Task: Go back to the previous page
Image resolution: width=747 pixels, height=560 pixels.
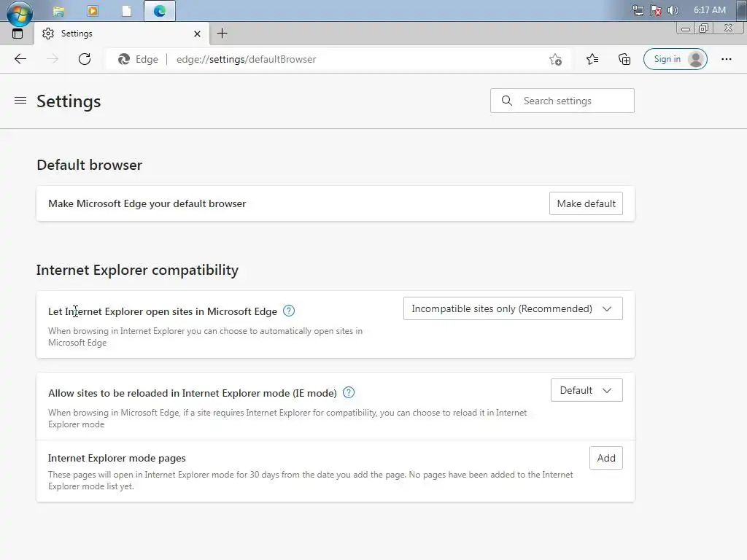Action: click(20, 59)
